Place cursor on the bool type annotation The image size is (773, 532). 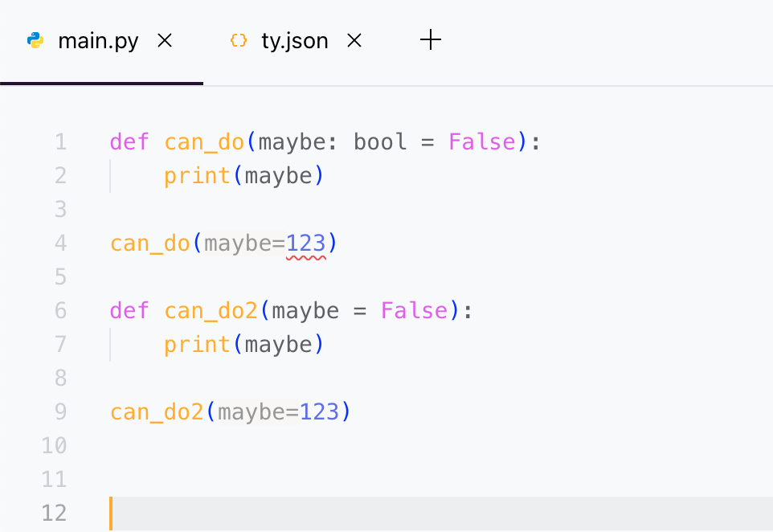(x=380, y=142)
